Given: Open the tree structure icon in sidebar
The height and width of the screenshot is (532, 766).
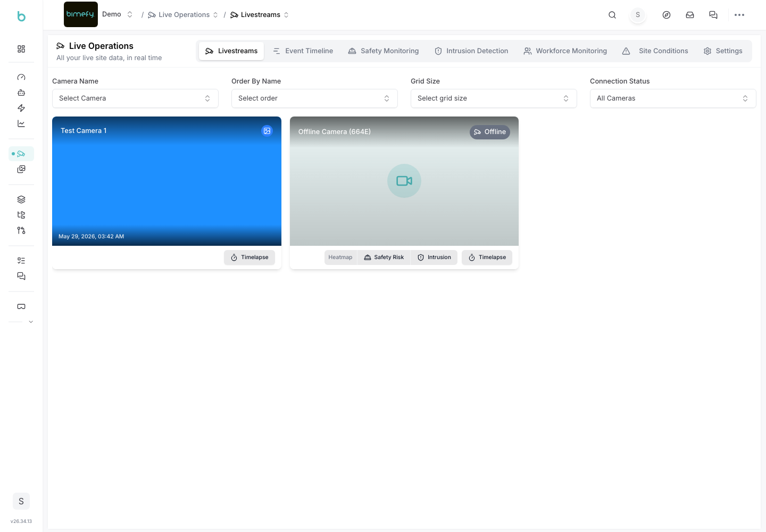Looking at the screenshot, I should (21, 215).
